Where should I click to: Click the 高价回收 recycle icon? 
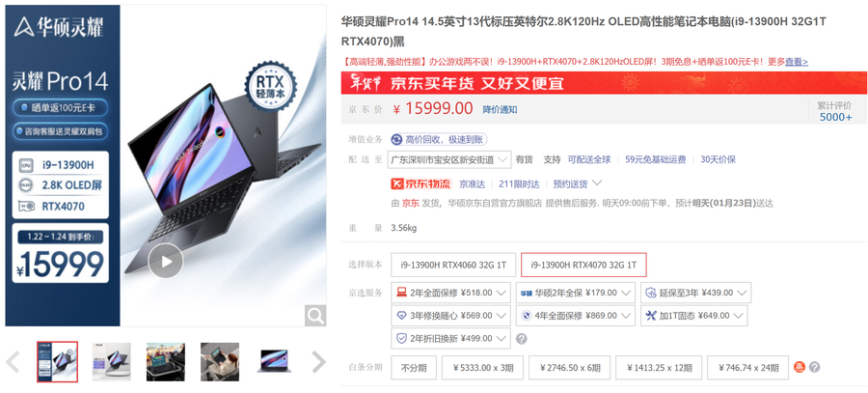pyautogui.click(x=396, y=140)
